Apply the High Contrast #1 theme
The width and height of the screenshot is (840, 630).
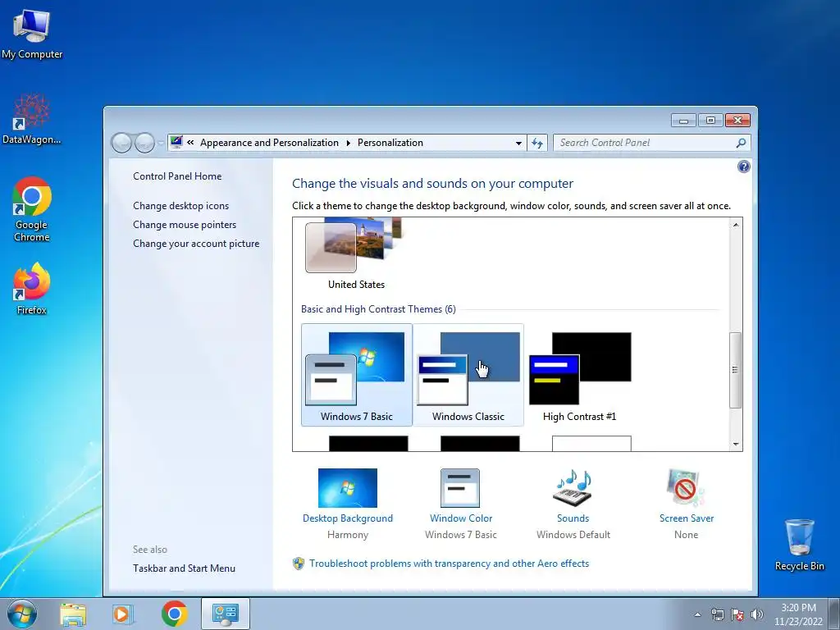580,375
